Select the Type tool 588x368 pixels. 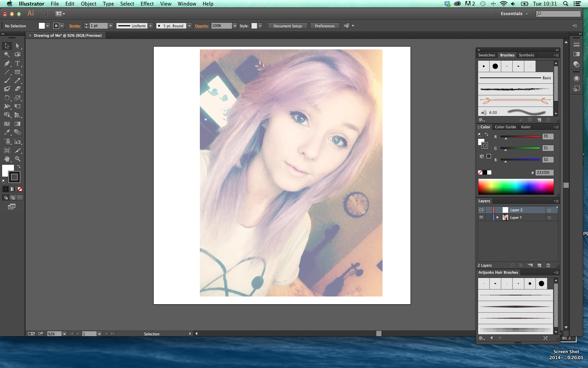pyautogui.click(x=17, y=63)
